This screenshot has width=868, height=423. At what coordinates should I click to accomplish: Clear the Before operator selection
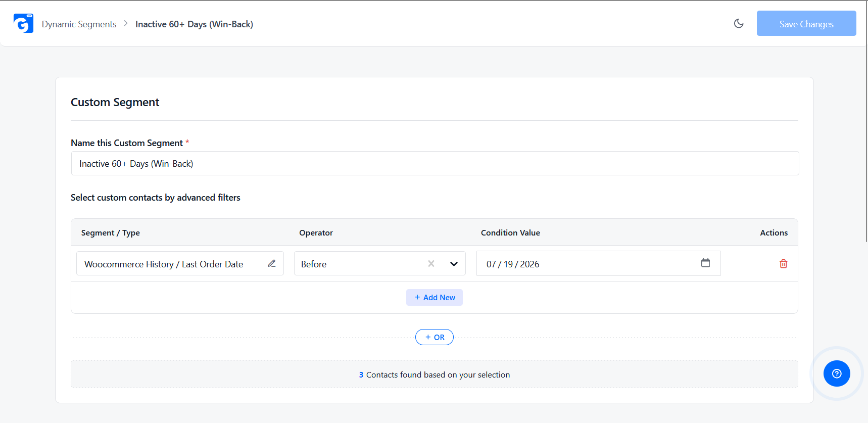tap(431, 263)
